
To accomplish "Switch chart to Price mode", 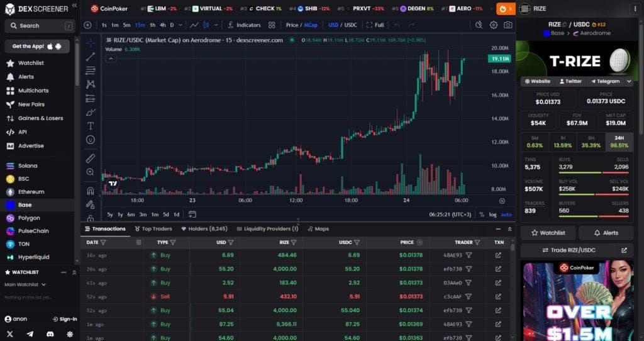I will click(292, 25).
